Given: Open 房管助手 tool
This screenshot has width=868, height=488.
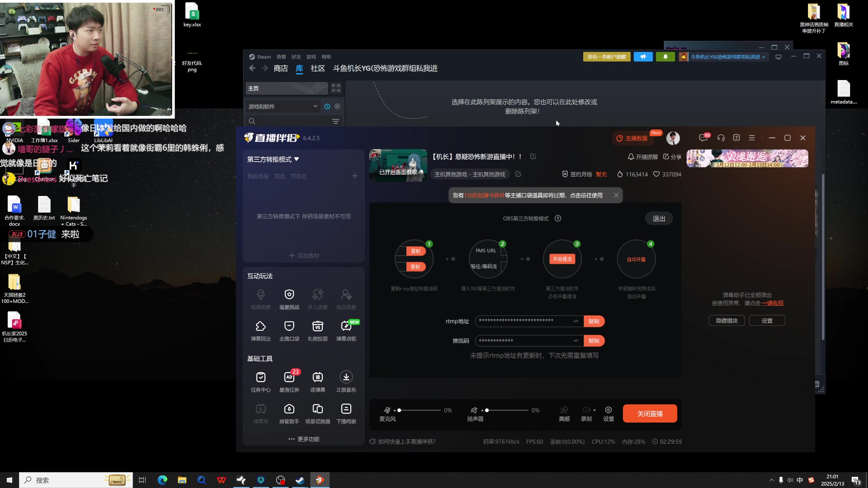Looking at the screenshot, I should [289, 413].
